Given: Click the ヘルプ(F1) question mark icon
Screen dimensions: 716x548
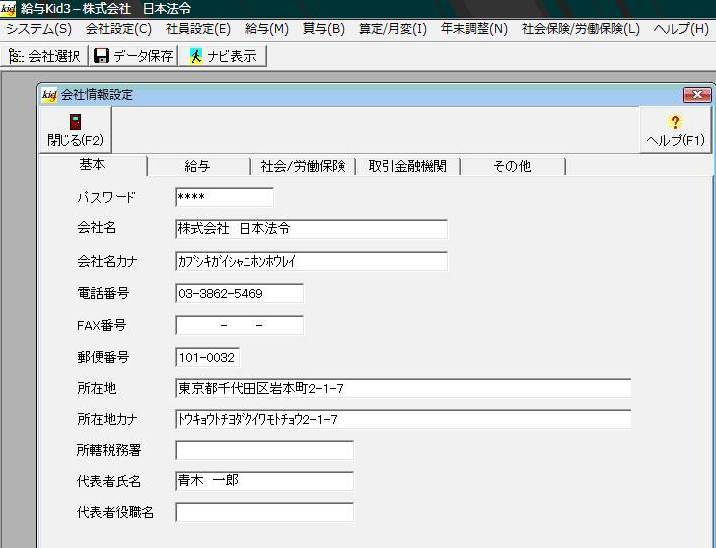Looking at the screenshot, I should coord(675,122).
